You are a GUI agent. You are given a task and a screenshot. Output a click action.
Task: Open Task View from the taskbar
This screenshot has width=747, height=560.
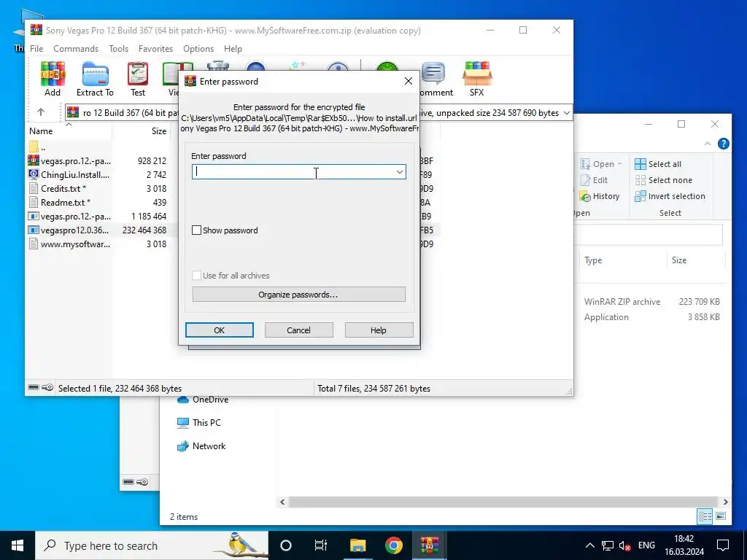click(x=321, y=545)
